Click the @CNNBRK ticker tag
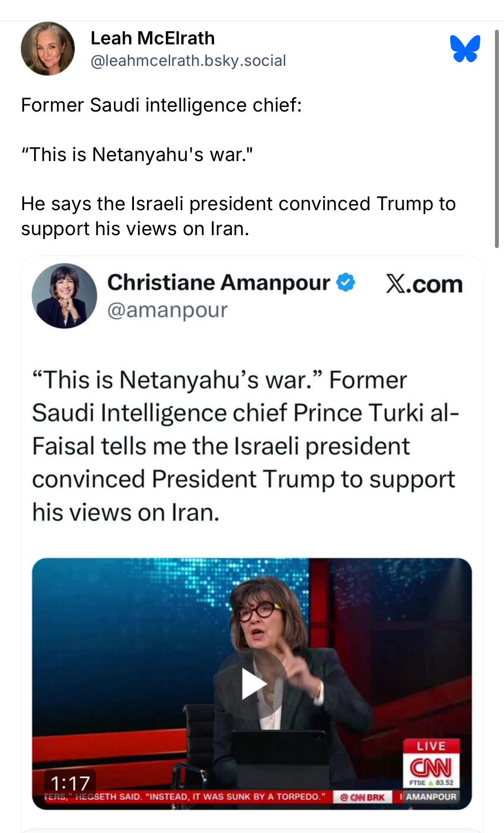This screenshot has height=833, width=504. click(362, 797)
